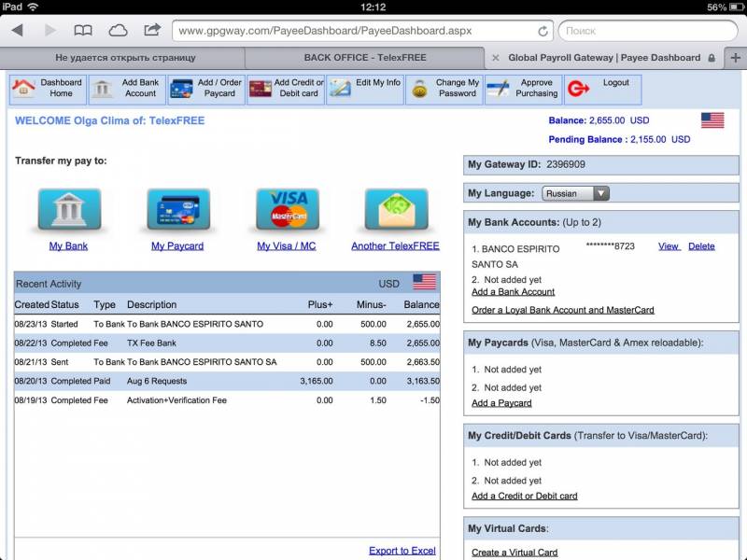Select 08/21/13 Sent To Bank row

(x=227, y=362)
